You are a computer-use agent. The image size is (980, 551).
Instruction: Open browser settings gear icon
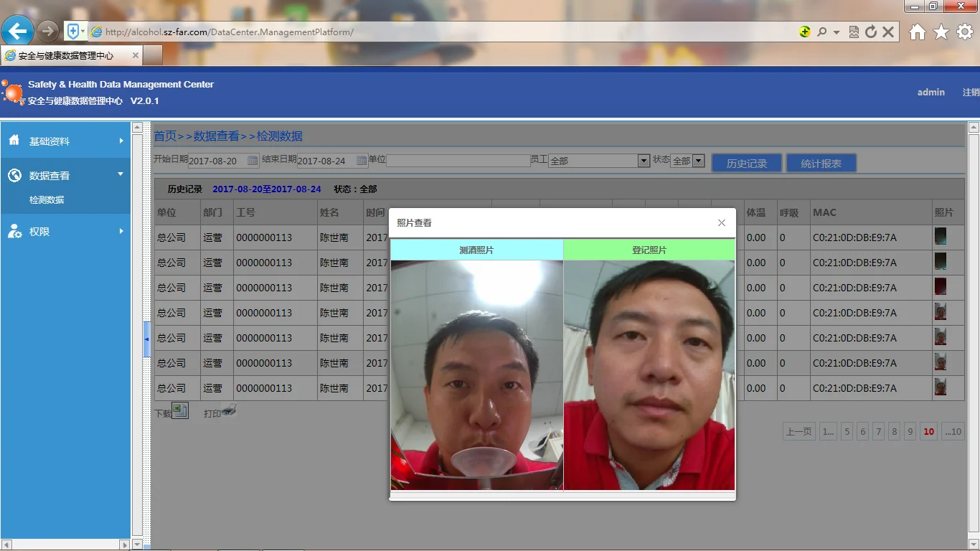click(965, 32)
